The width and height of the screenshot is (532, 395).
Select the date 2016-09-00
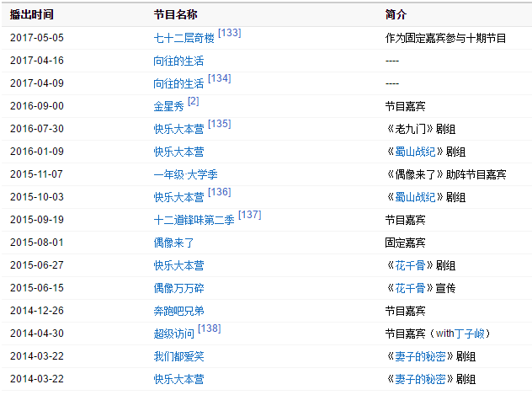pyautogui.click(x=37, y=106)
